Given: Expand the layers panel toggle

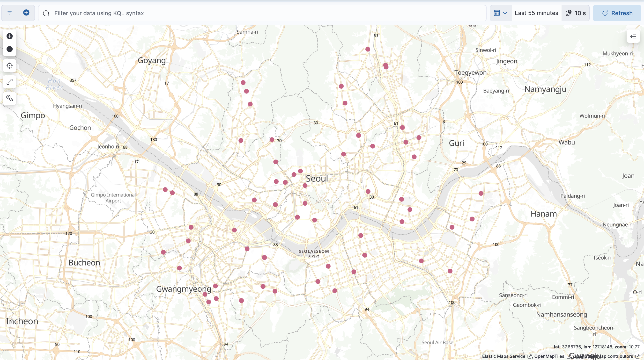Looking at the screenshot, I should point(633,36).
